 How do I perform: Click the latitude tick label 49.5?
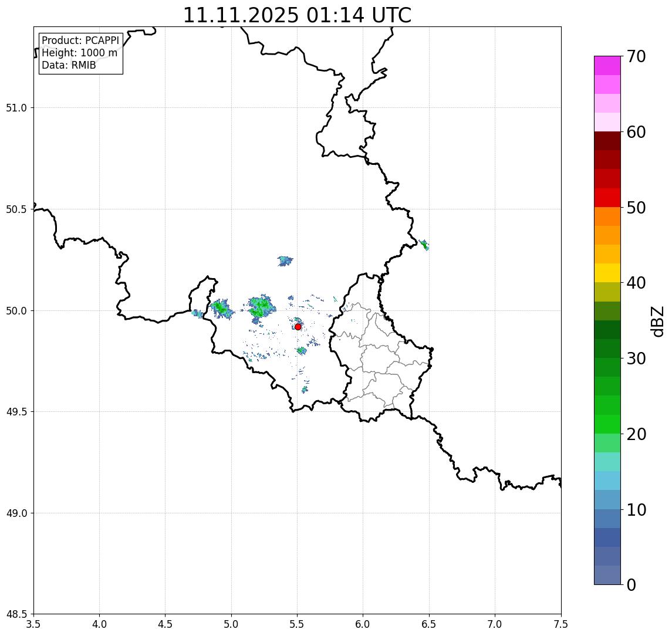16,412
